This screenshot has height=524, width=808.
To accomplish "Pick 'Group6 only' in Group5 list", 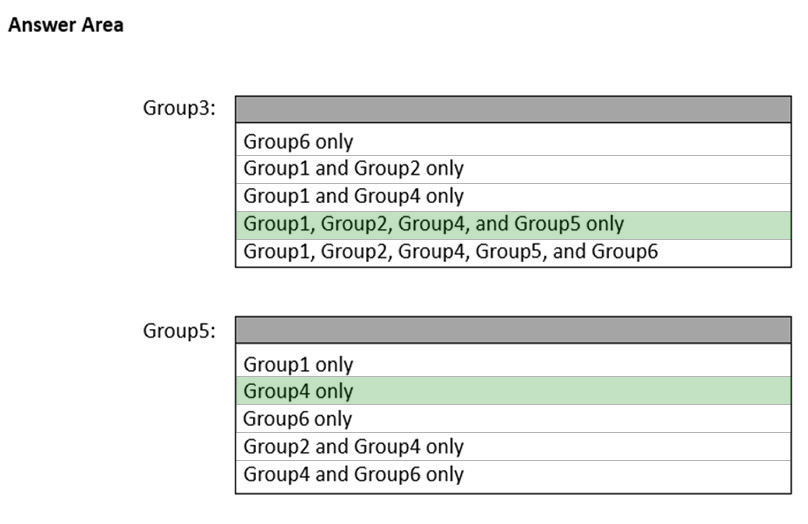I will 298,419.
